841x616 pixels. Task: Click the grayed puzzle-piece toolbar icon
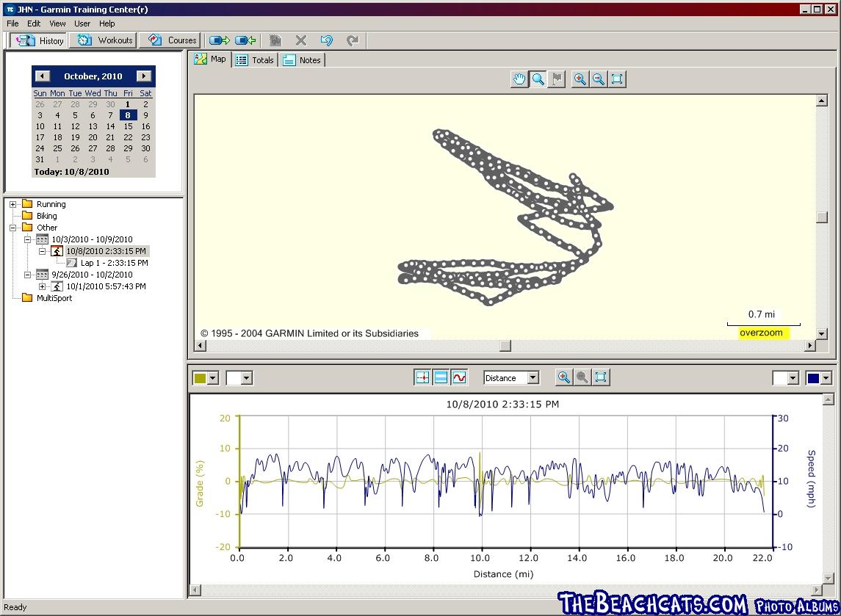click(275, 40)
